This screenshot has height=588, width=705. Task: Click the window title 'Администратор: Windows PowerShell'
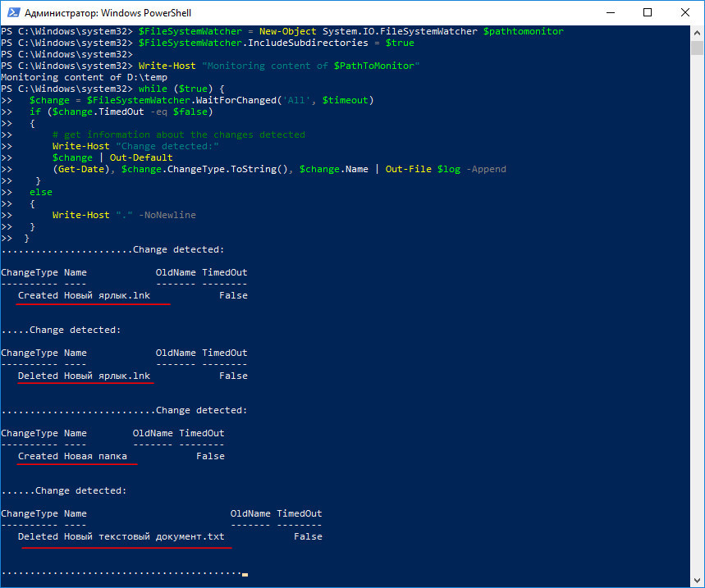coord(108,13)
